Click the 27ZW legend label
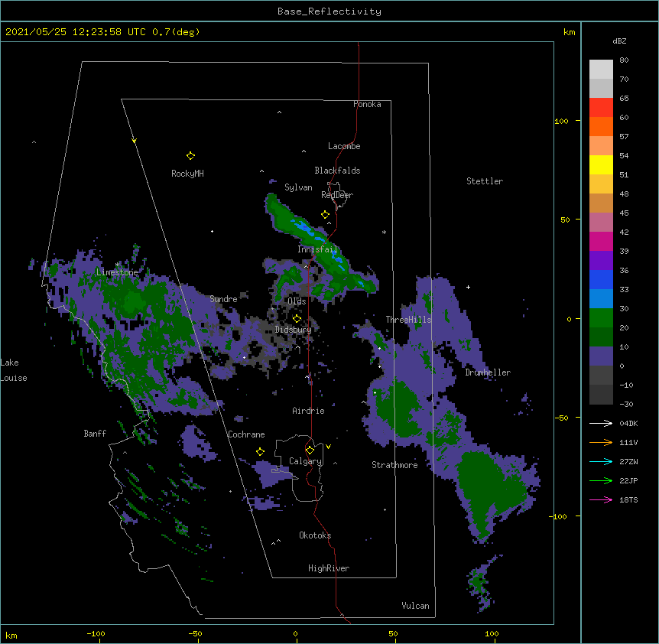The image size is (659, 644). tap(628, 461)
